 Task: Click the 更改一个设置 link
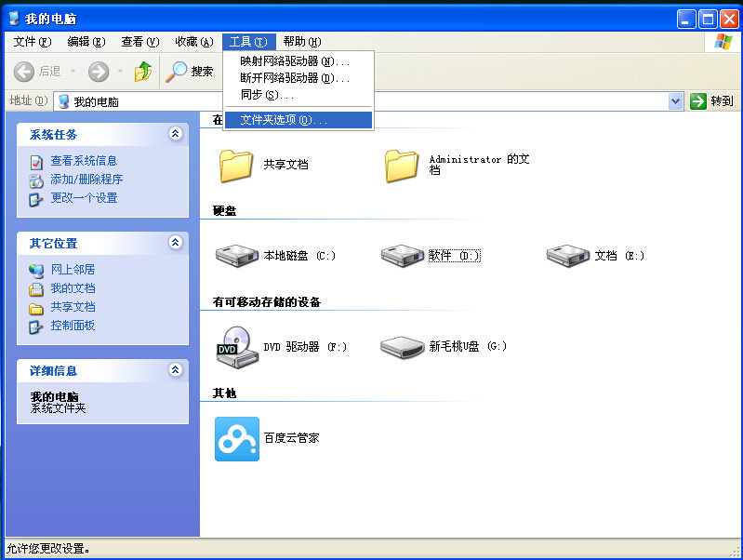[x=84, y=198]
